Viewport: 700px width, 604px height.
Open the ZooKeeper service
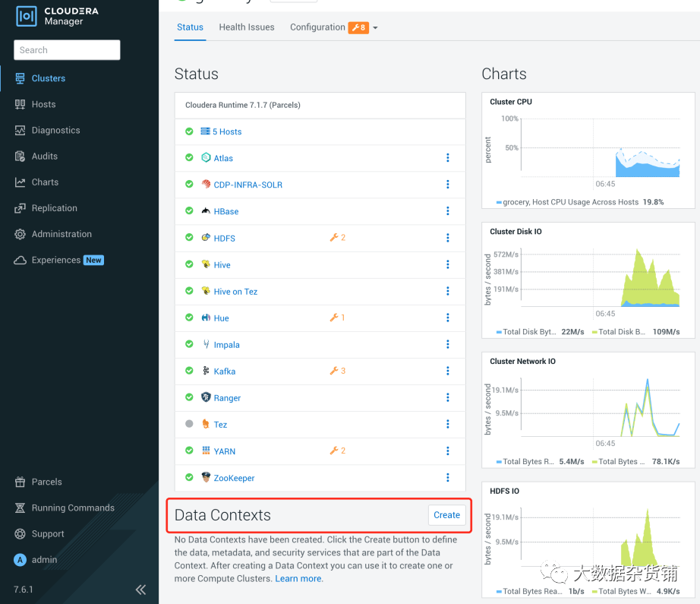pyautogui.click(x=234, y=478)
